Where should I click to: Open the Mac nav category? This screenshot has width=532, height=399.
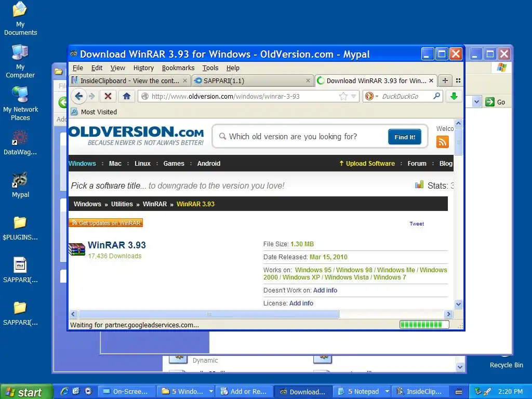[x=115, y=164]
